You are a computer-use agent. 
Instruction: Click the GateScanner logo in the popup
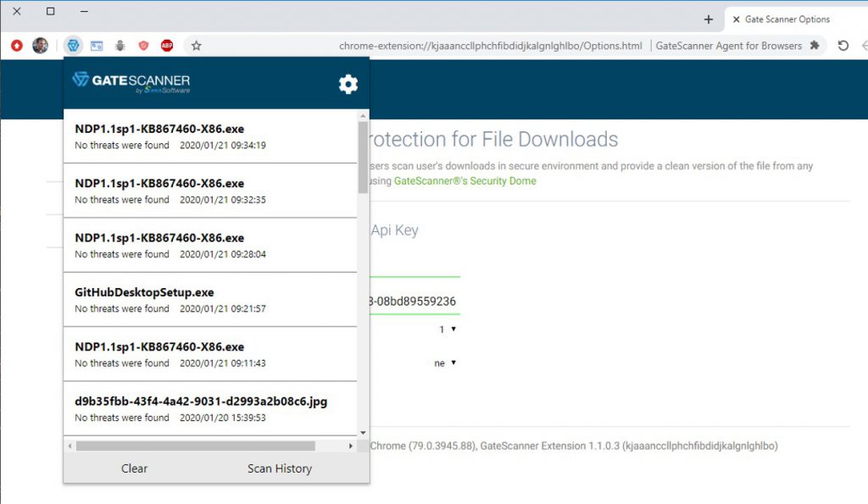(x=131, y=82)
